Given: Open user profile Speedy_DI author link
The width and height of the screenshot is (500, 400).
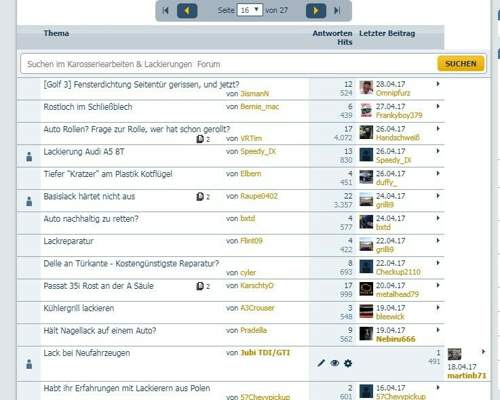Looking at the screenshot, I should pyautogui.click(x=258, y=151).
